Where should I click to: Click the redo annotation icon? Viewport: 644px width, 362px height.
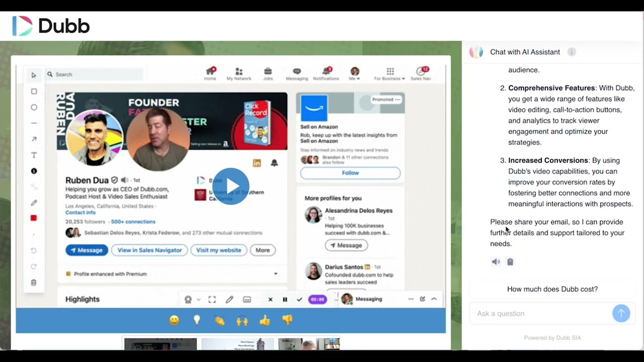(34, 266)
